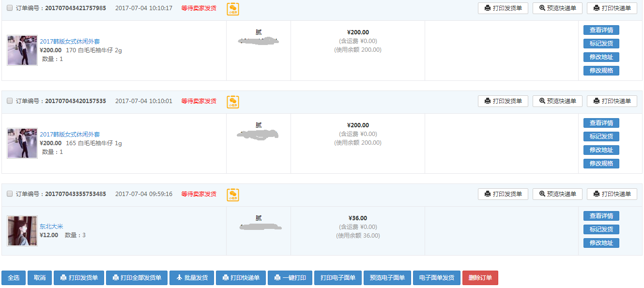Open product thumbnail of the 165 白毛毛袖牛仔 item
The width and height of the screenshot is (644, 288).
22,143
